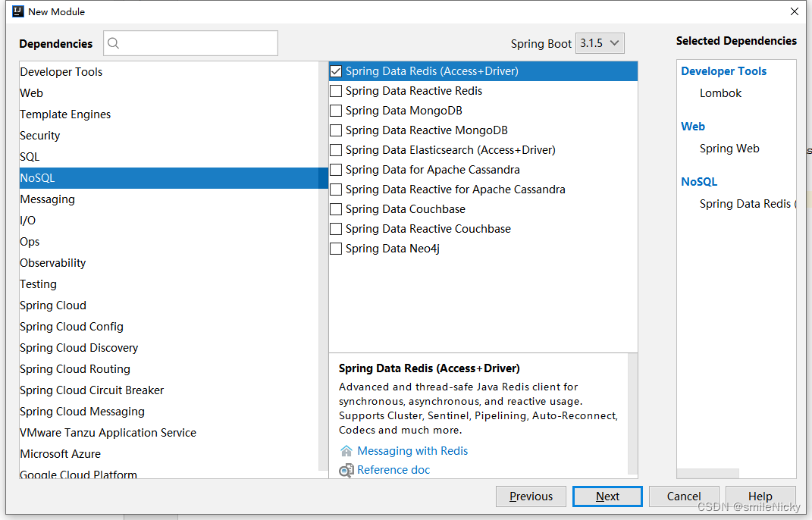This screenshot has height=520, width=812.
Task: Select Developer Tools category
Action: point(169,72)
